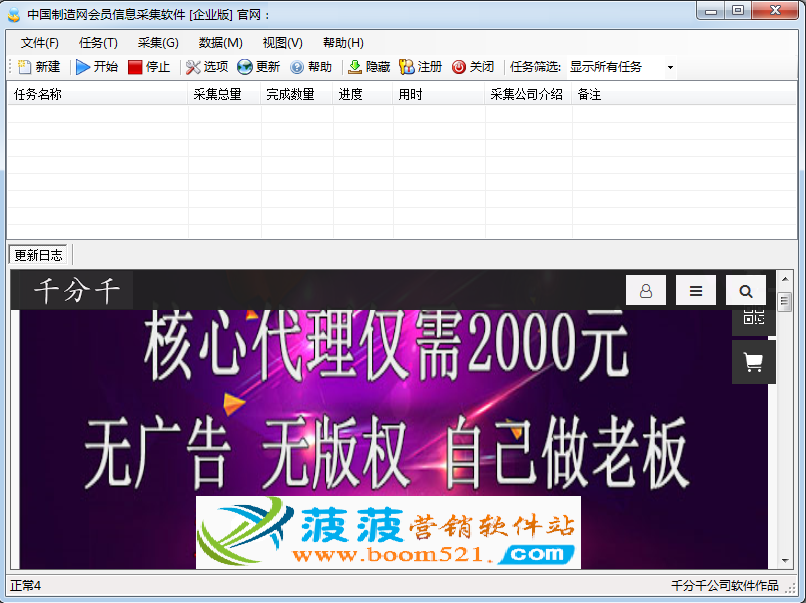Hide the window using the 隐藏 icon
The width and height of the screenshot is (806, 603).
pyautogui.click(x=355, y=67)
